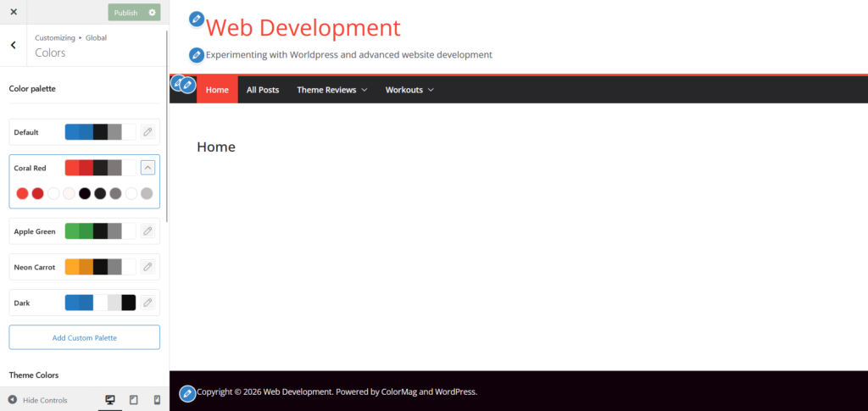The image size is (868, 411).
Task: Edit the Apple Green palette pencil icon
Action: tap(147, 230)
